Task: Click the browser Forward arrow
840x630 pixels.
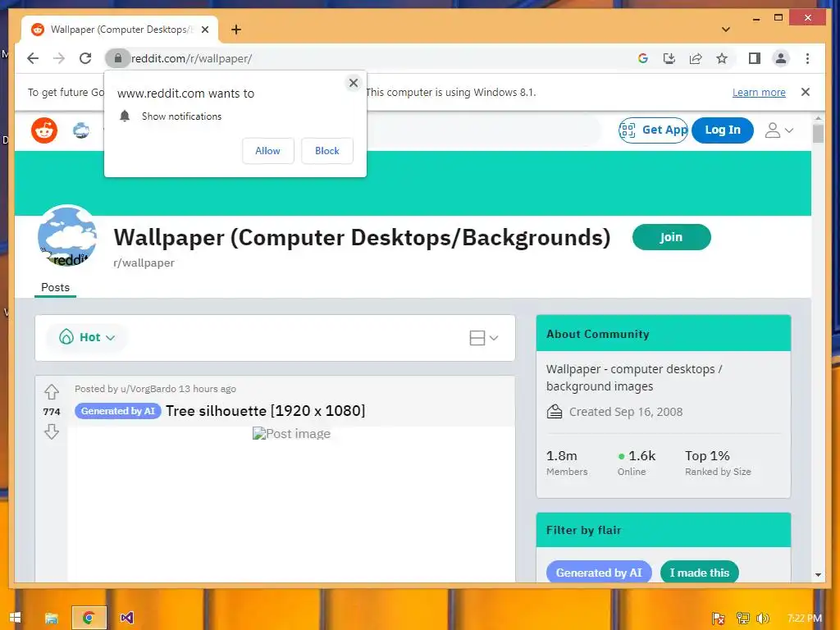Action: click(59, 58)
